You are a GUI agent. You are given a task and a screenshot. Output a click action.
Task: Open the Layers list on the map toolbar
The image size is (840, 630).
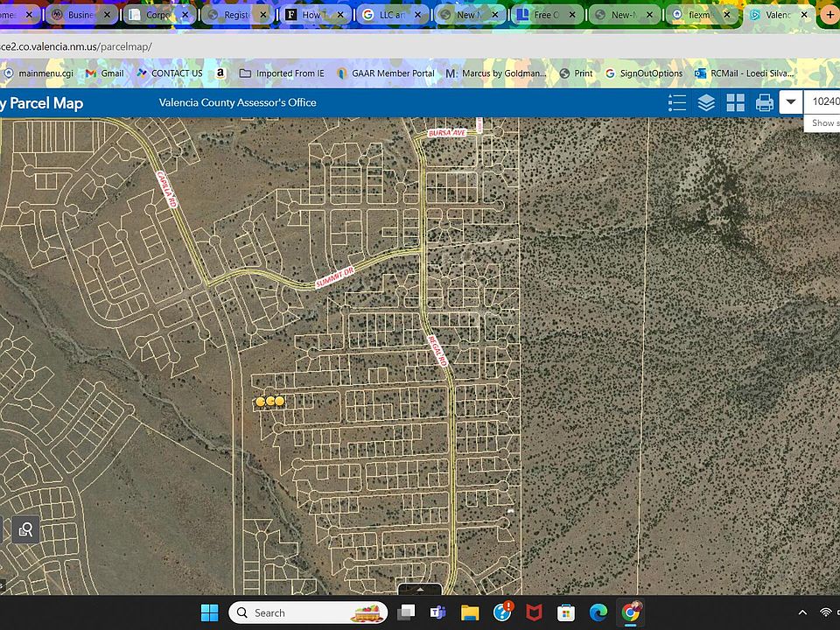pos(706,102)
